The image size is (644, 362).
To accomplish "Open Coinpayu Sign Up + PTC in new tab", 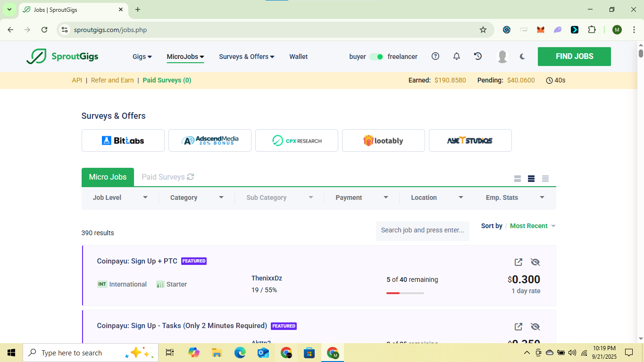I will pos(518,262).
